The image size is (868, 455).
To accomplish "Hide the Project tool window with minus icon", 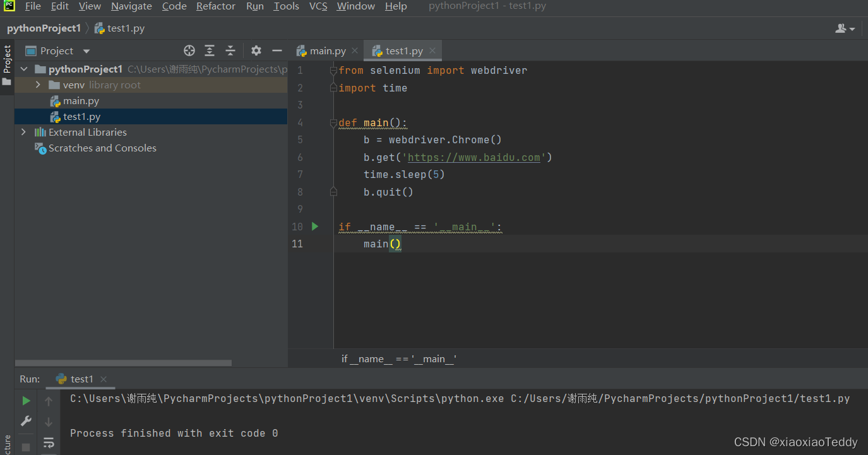I will [x=276, y=50].
